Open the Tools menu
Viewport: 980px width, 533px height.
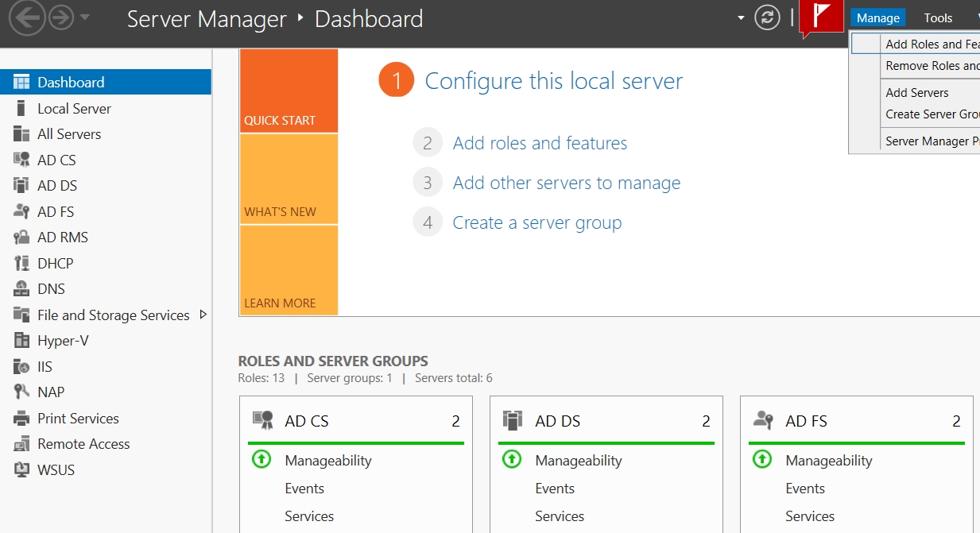coord(938,17)
